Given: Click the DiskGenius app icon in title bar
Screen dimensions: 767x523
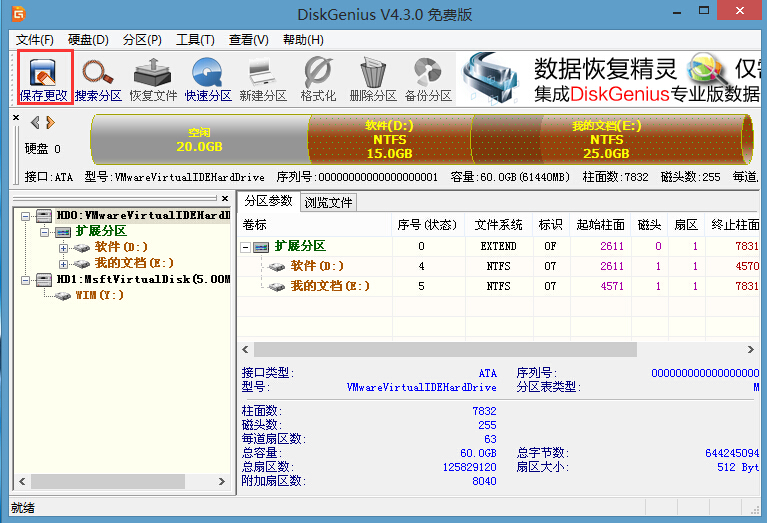Looking at the screenshot, I should pos(19,13).
